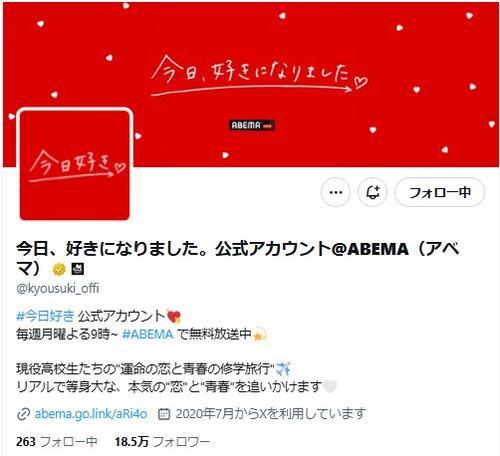
Task: Click the ABEMA affiliation badge icon
Action: tap(78, 269)
